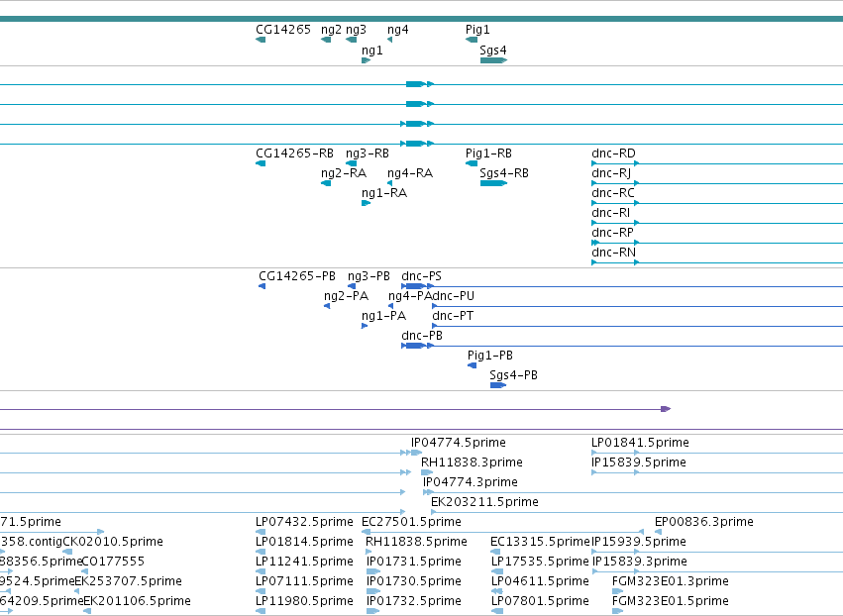Select EST FGM323E01.5prime

point(671,601)
